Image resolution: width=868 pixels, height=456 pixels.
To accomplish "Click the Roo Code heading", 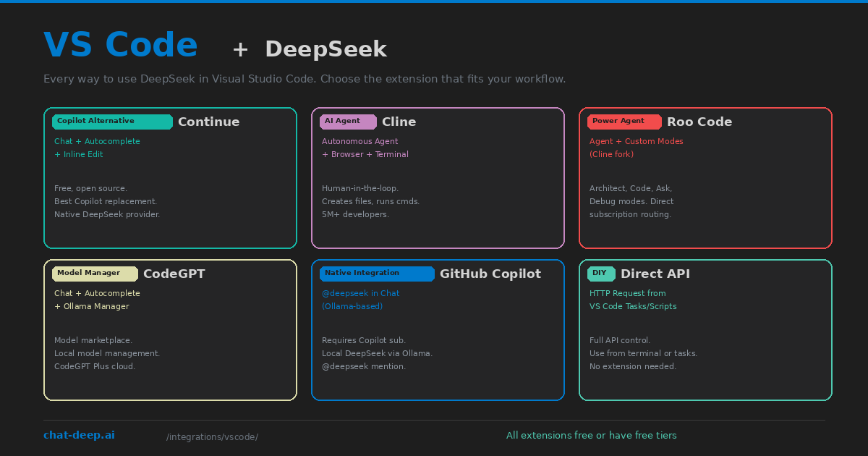I will [x=699, y=122].
